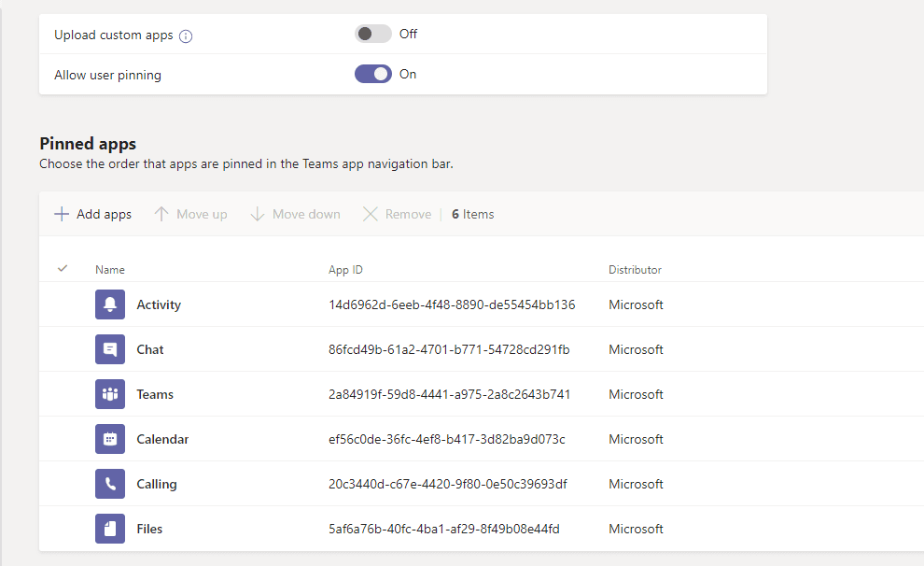Select the Chat row name

(x=150, y=349)
